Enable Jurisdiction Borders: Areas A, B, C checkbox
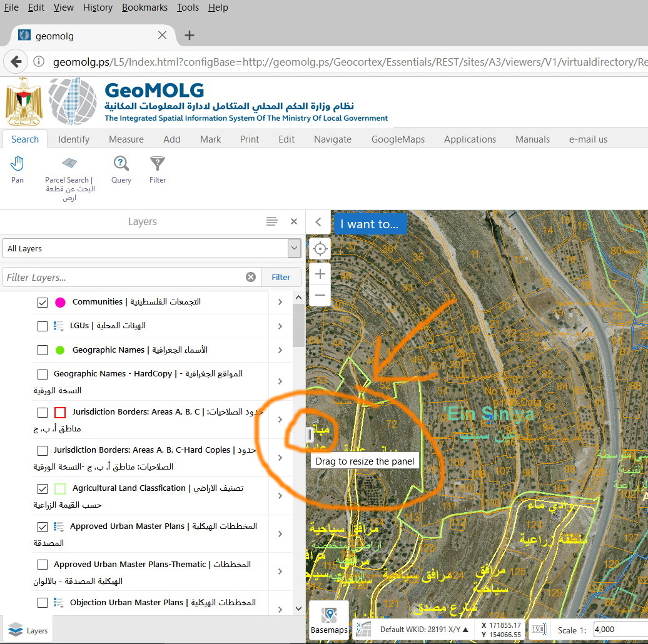648x644 pixels. point(43,412)
